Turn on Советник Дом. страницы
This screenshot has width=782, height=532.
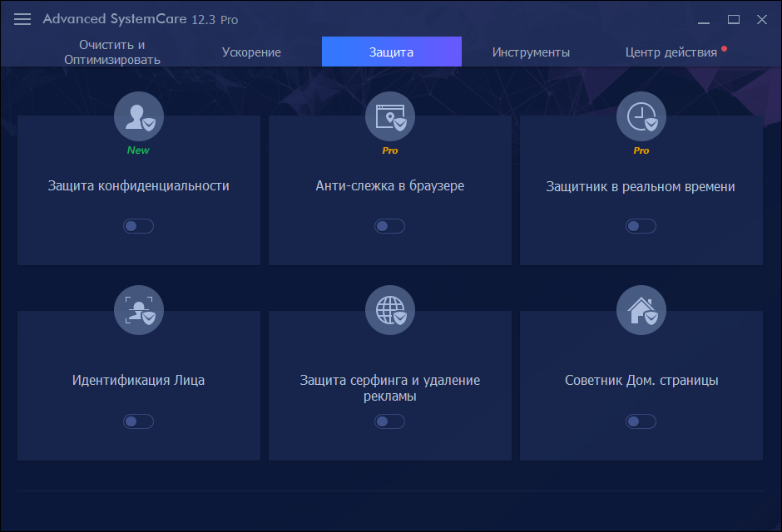(x=641, y=421)
